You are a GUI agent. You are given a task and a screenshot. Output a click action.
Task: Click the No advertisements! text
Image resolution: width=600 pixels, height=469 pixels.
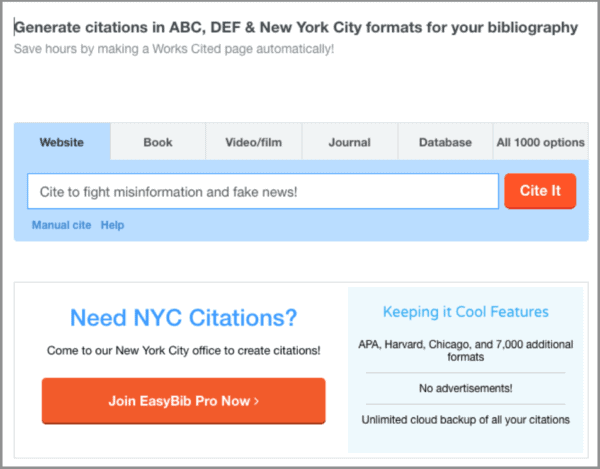(466, 388)
